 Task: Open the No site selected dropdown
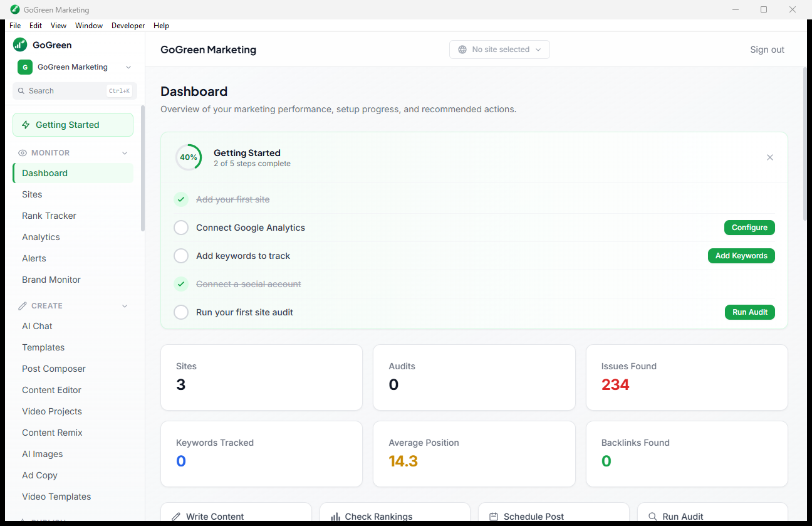[x=499, y=49]
